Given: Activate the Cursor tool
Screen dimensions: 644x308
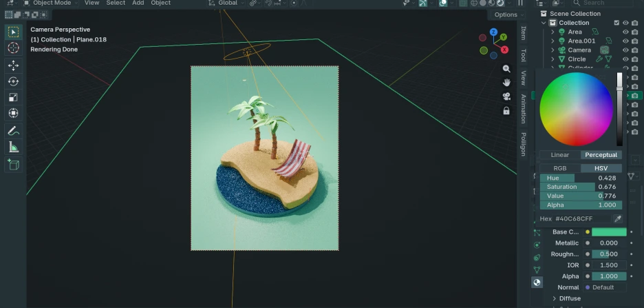Looking at the screenshot, I should (x=14, y=48).
